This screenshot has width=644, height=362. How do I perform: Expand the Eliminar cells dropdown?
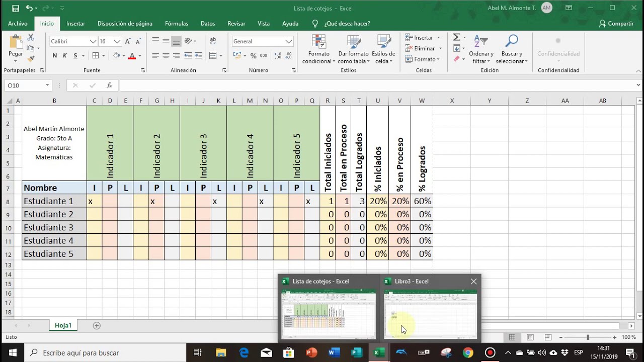coord(440,49)
